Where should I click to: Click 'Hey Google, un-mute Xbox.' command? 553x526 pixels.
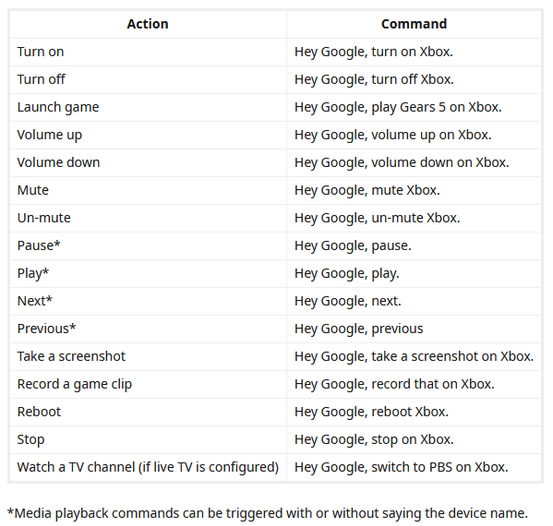[x=377, y=218]
